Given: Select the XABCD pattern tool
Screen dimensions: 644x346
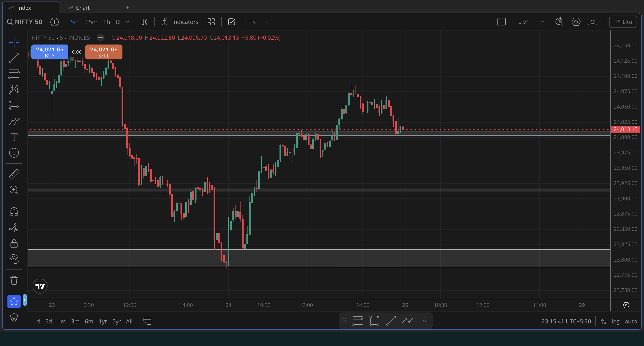Looking at the screenshot, I should click(14, 89).
